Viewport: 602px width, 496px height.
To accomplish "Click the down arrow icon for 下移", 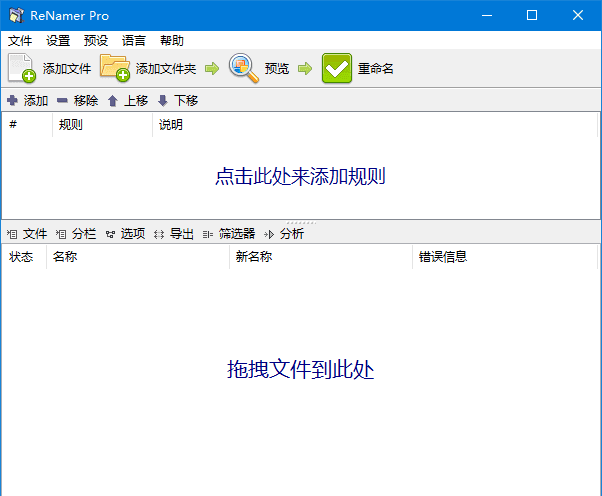I will (x=163, y=101).
